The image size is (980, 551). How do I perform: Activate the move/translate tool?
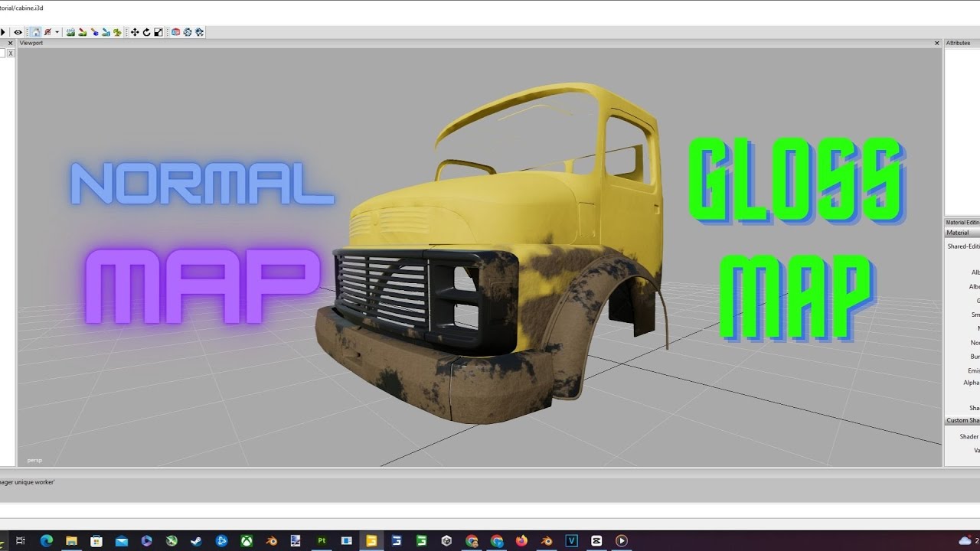tap(135, 32)
